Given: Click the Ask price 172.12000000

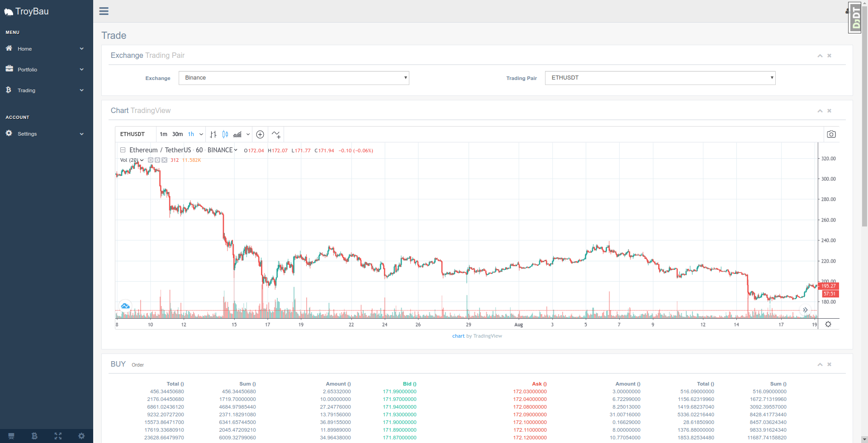Looking at the screenshot, I should point(530,438).
